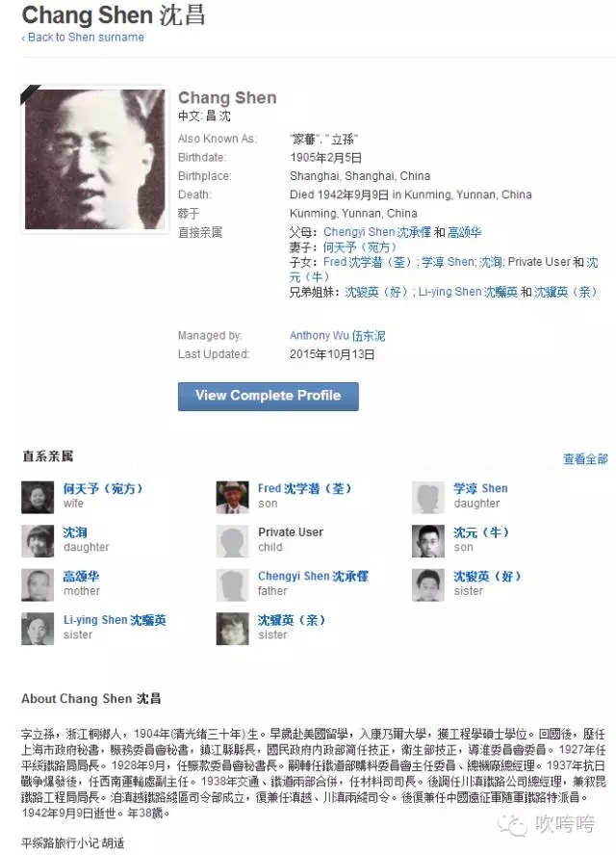Select father Chengyi Shen silhouette avatar

tap(232, 584)
